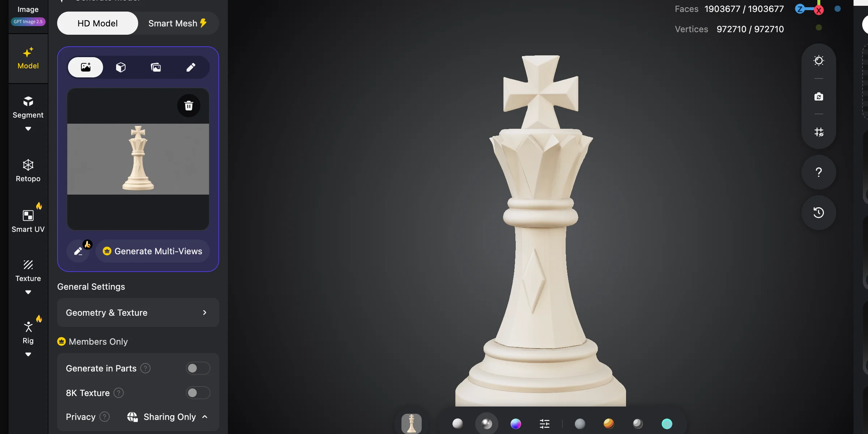The image size is (868, 434).
Task: Open the help question mark button
Action: 819,172
